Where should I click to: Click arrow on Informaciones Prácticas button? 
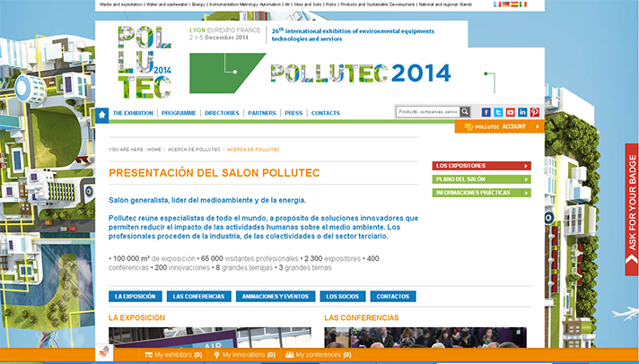[x=526, y=193]
